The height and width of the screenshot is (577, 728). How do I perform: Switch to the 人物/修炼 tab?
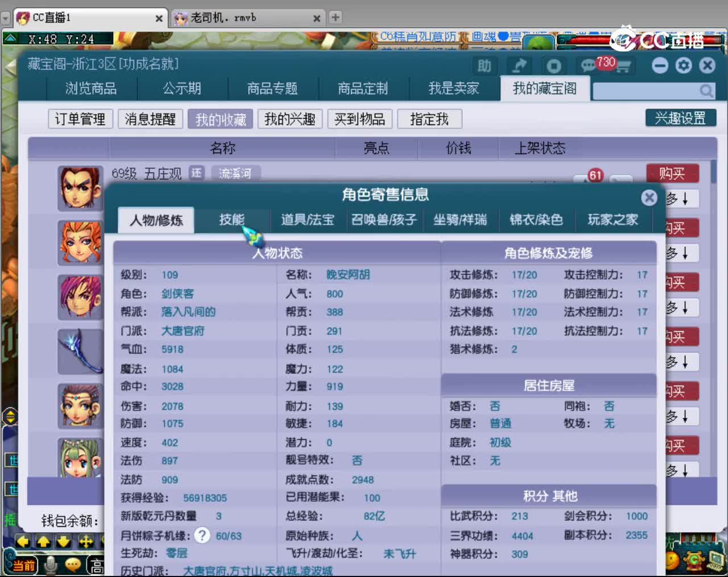coord(156,220)
